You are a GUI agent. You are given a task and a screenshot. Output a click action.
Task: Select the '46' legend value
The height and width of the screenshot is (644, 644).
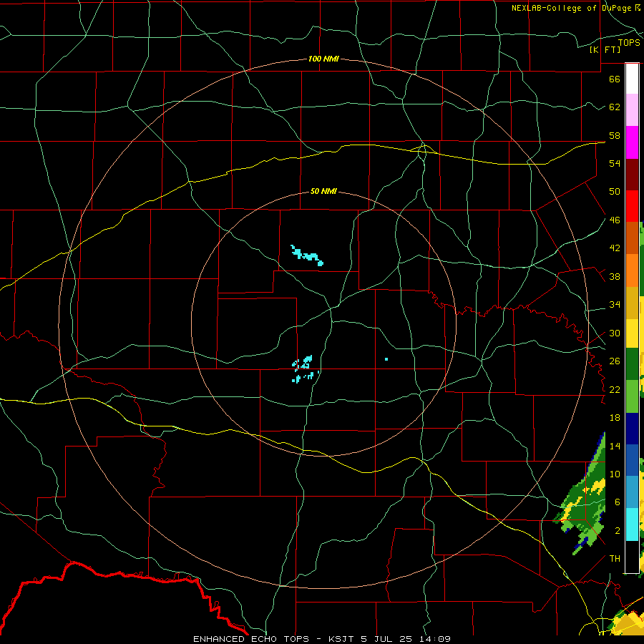coord(615,220)
